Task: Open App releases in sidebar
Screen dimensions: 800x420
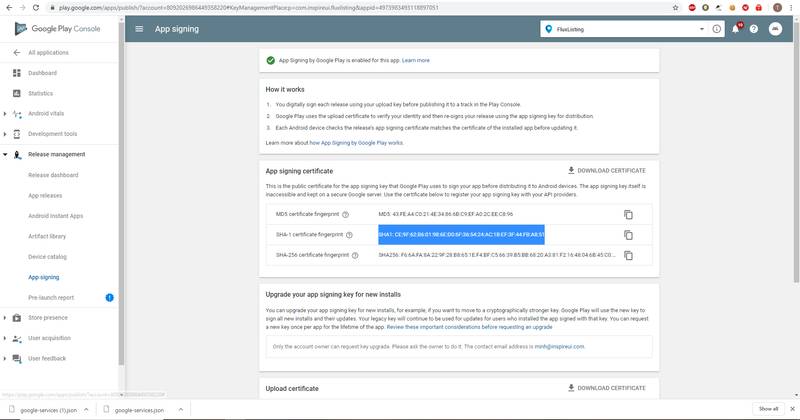Action: click(x=45, y=195)
